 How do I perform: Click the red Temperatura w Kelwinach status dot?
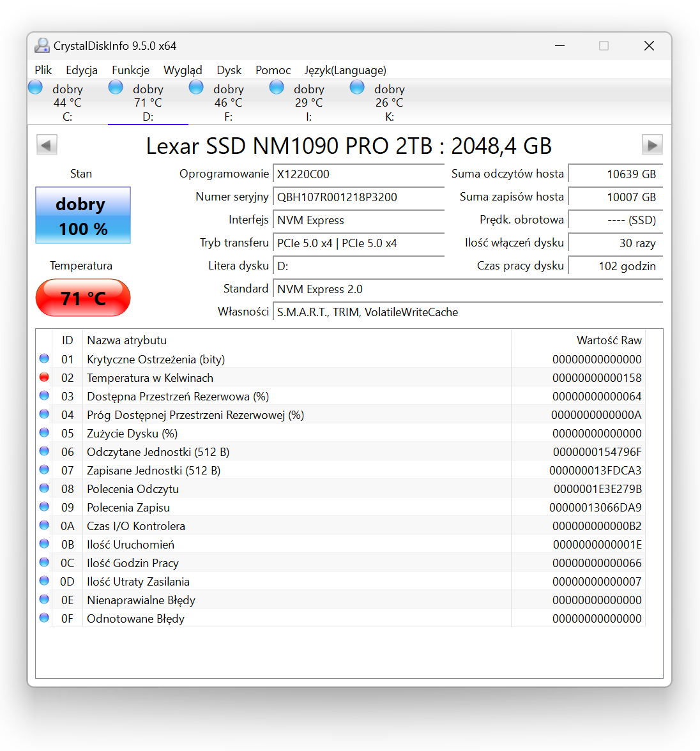pos(44,377)
